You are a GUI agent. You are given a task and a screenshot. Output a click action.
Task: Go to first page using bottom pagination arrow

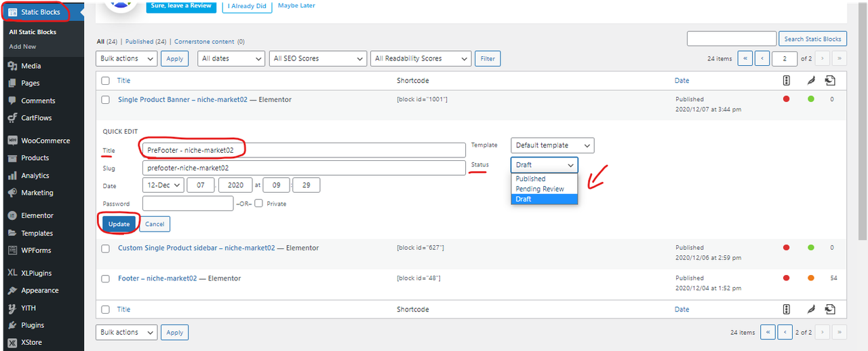(768, 332)
